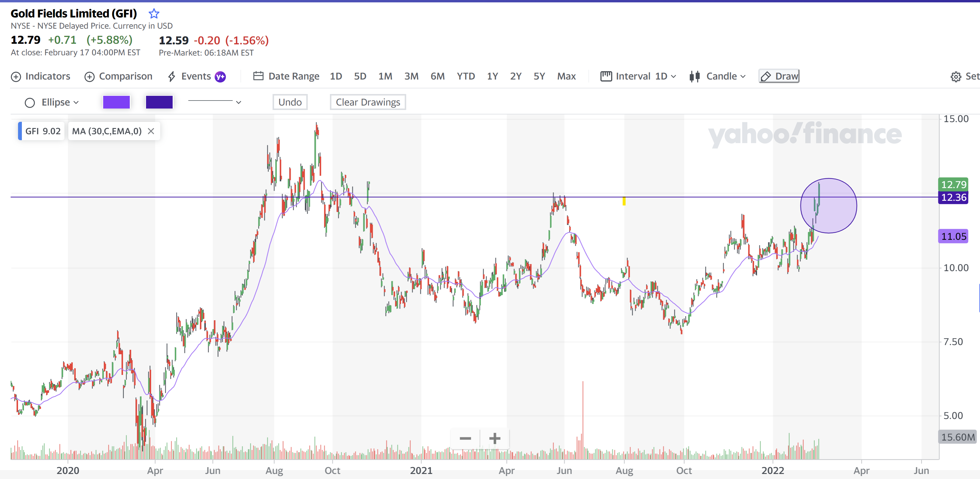The width and height of the screenshot is (980, 479).
Task: Select the 5D date range
Action: [x=360, y=77]
